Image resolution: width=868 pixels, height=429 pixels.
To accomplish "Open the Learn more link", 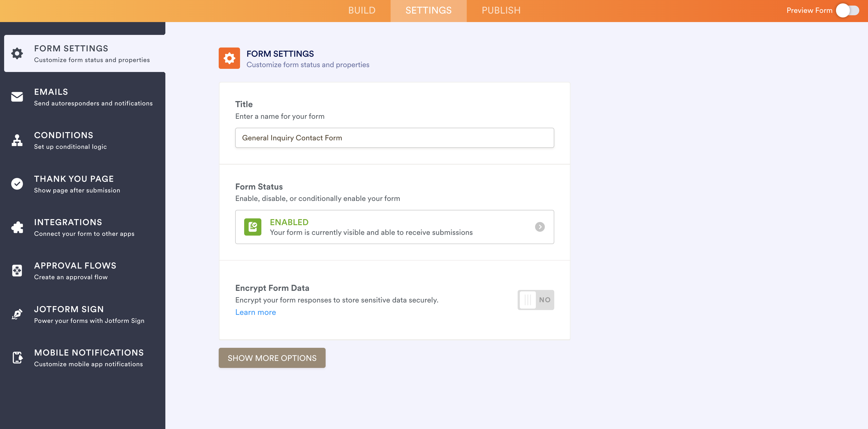I will pyautogui.click(x=255, y=312).
